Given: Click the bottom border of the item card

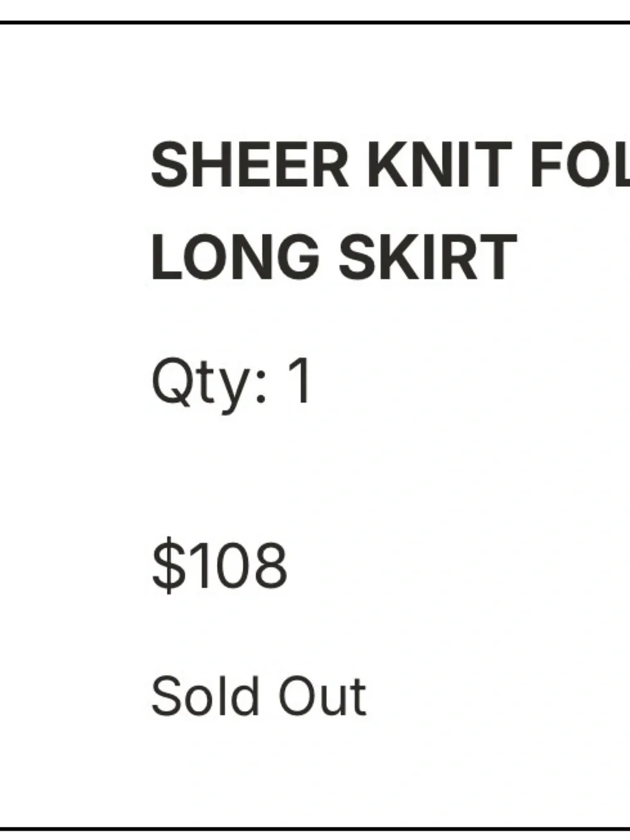Looking at the screenshot, I should [x=315, y=829].
